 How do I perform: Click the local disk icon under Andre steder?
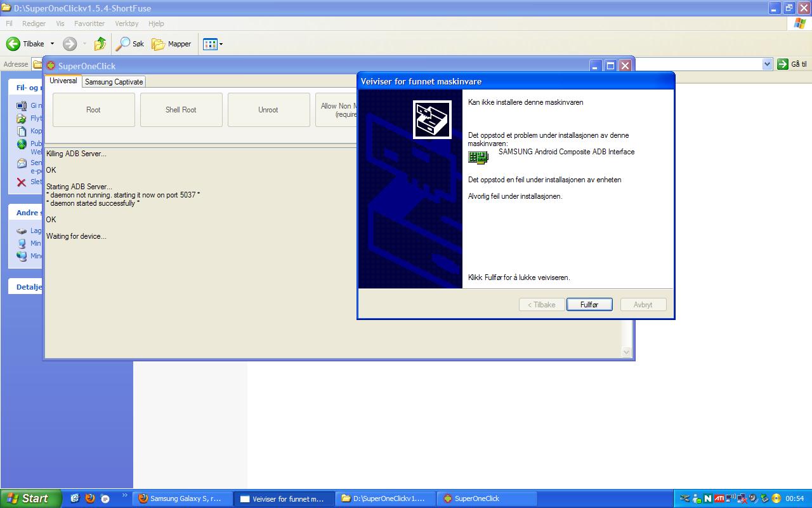click(22, 231)
